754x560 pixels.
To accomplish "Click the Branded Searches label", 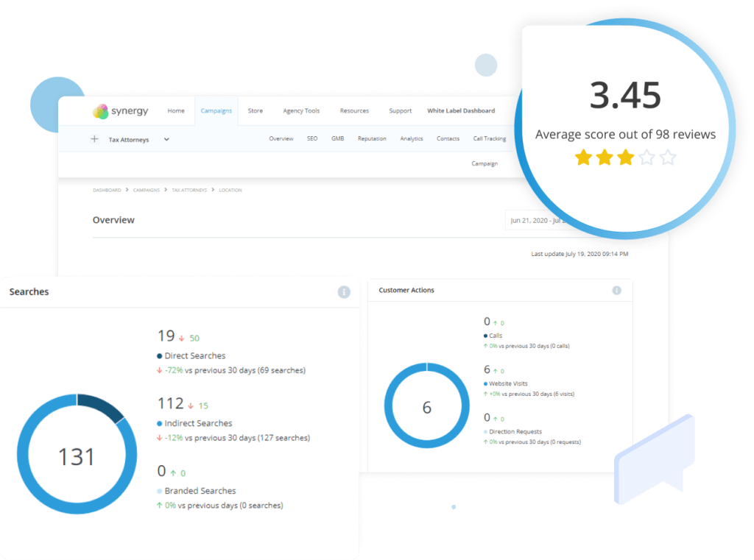I will [x=200, y=491].
